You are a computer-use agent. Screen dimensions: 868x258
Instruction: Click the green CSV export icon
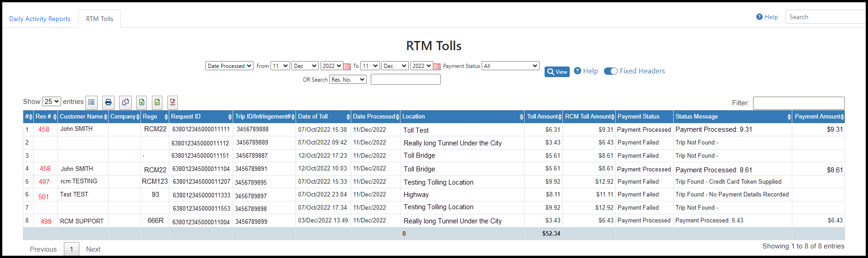(157, 103)
